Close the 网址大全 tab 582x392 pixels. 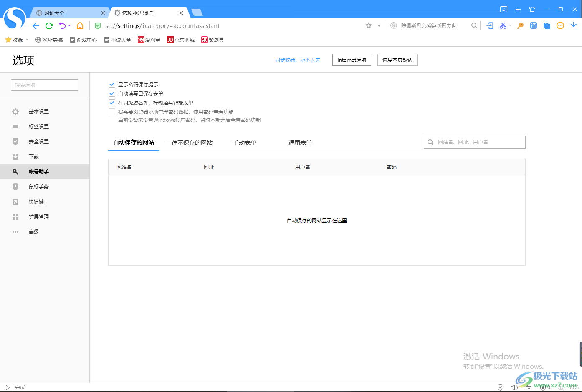click(x=103, y=13)
